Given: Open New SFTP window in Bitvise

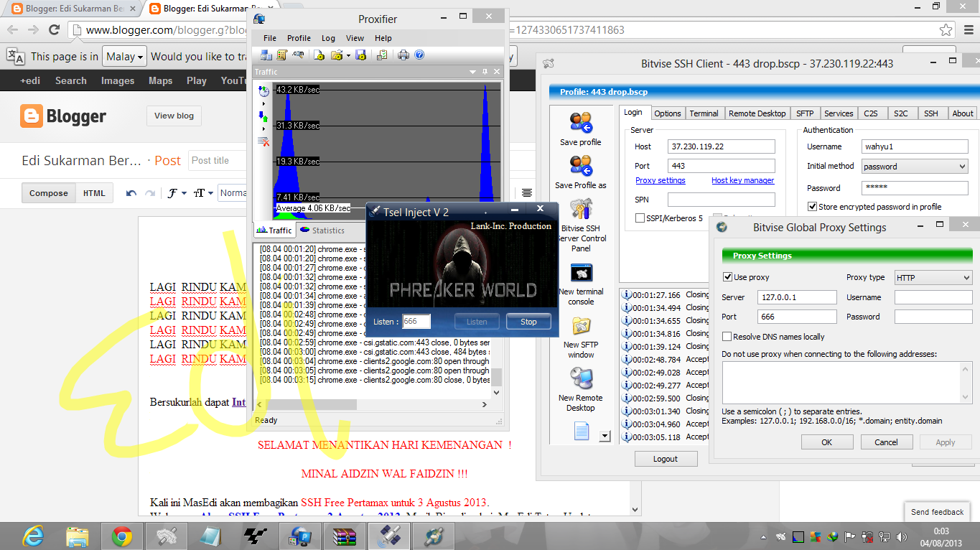Looking at the screenshot, I should point(580,327).
